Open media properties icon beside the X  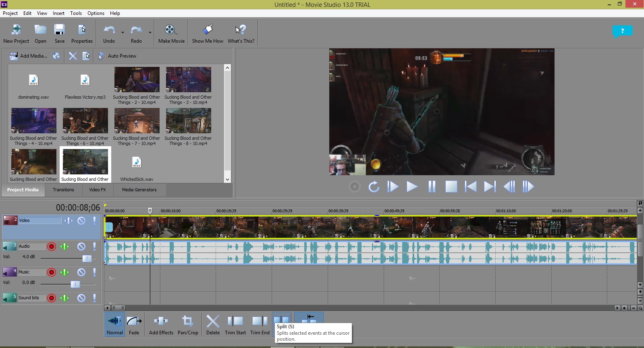pos(86,56)
